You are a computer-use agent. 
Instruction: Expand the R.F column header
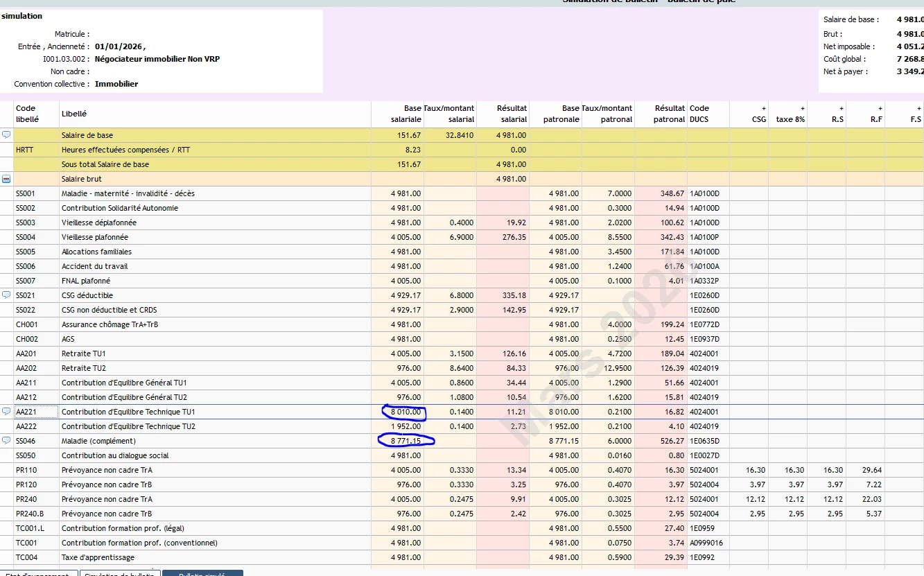tap(880, 108)
